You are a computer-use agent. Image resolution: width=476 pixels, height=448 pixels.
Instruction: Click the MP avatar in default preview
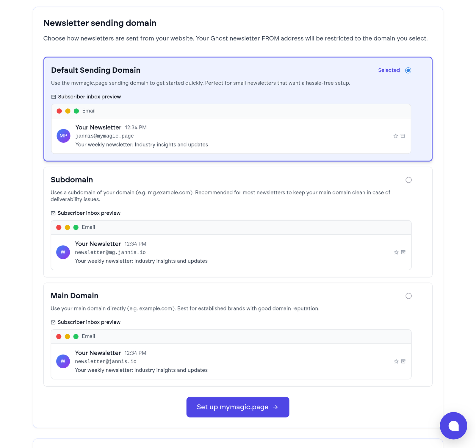(x=63, y=136)
